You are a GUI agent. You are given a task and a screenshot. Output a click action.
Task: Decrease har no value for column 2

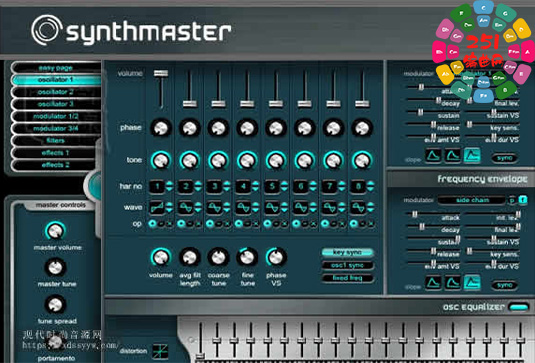coord(198,189)
